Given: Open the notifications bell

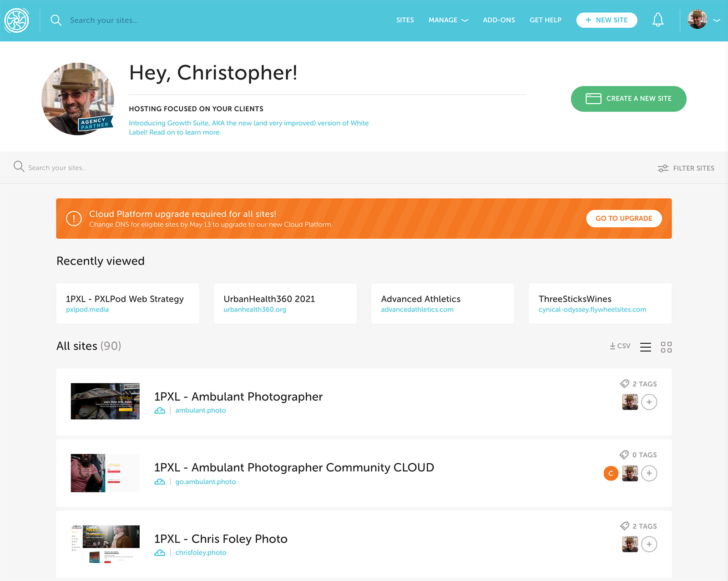Looking at the screenshot, I should 658,20.
